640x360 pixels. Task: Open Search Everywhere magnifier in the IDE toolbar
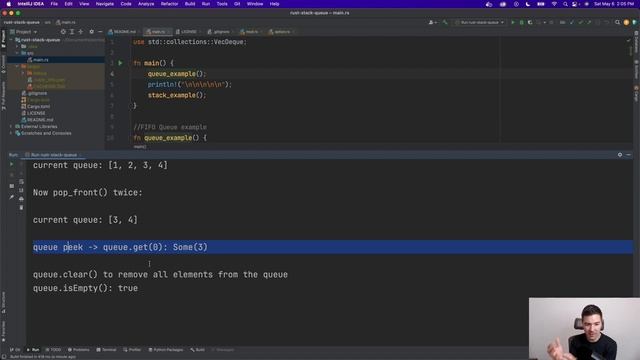click(x=618, y=22)
